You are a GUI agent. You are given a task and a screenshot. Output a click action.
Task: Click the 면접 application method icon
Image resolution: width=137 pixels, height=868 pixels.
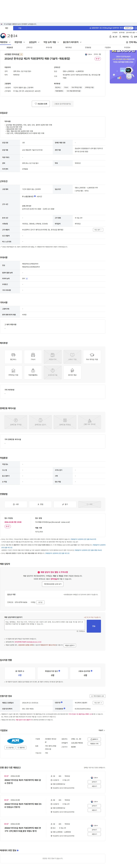click(40, 504)
